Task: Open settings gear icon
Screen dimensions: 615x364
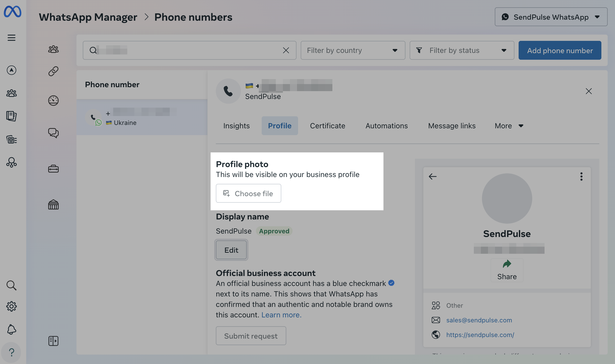Action: pos(12,306)
